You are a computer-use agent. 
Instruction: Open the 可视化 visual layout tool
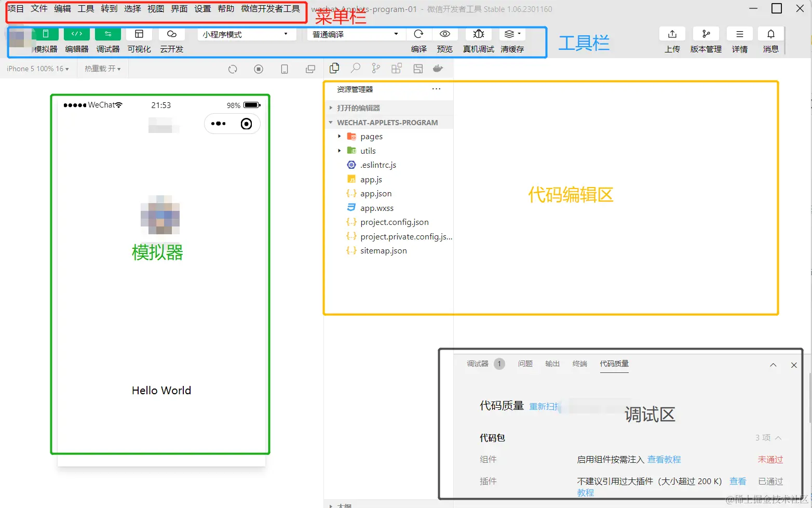click(139, 34)
